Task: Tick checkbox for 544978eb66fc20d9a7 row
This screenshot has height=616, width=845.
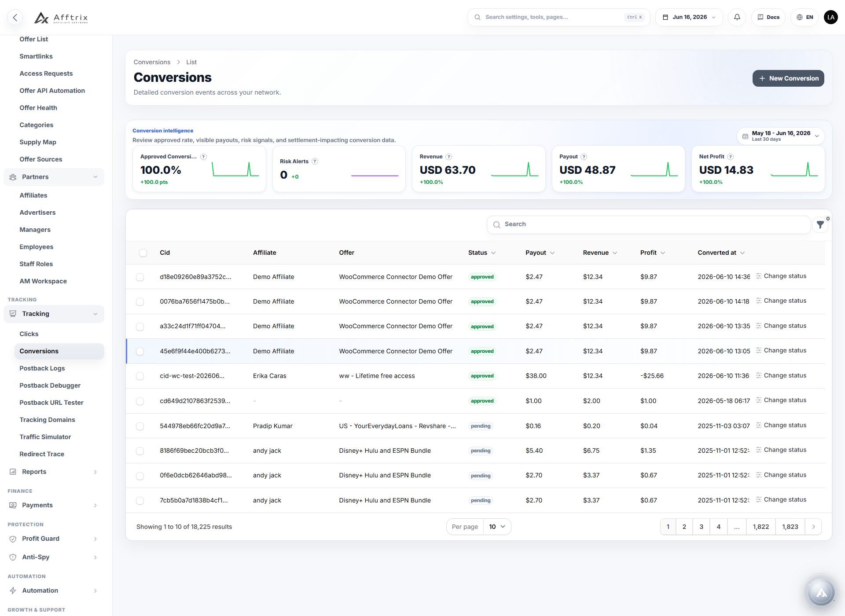Action: [x=140, y=426]
